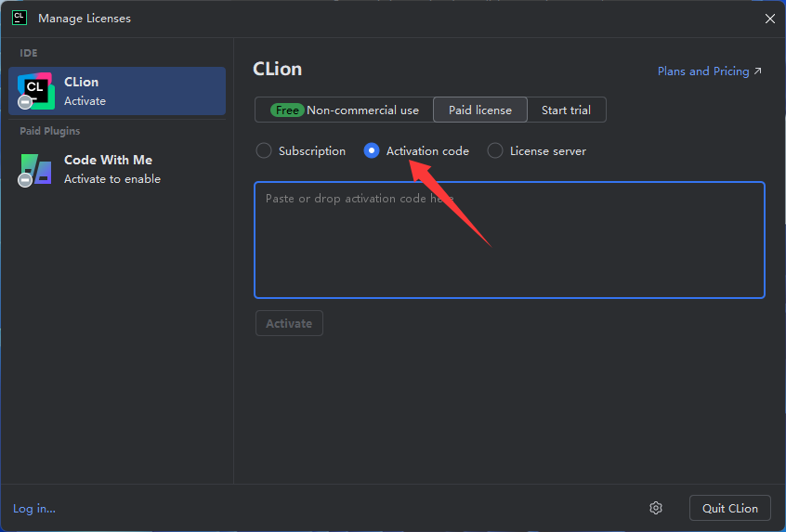The height and width of the screenshot is (532, 786).
Task: Focus the activation code text area
Action: click(509, 240)
